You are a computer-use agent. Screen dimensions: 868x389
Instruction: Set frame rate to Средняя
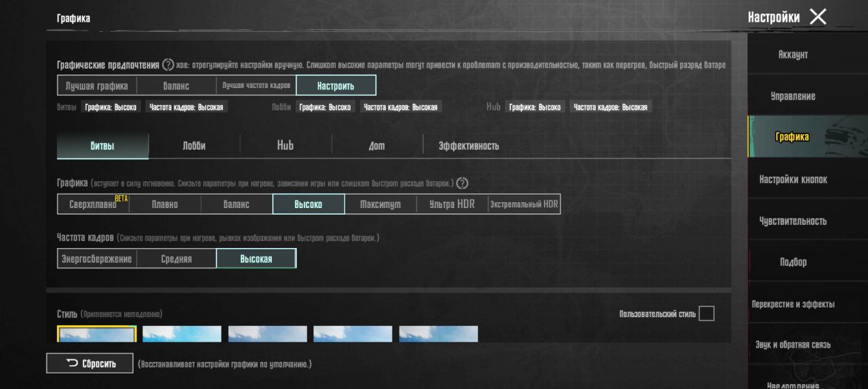pos(176,259)
